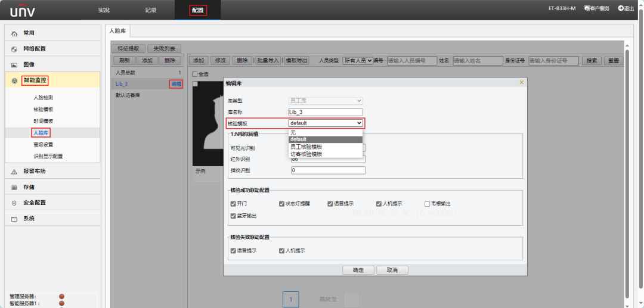This screenshot has height=308, width=644.
Task: Toggle the 全选 checkbox
Action: [195, 74]
